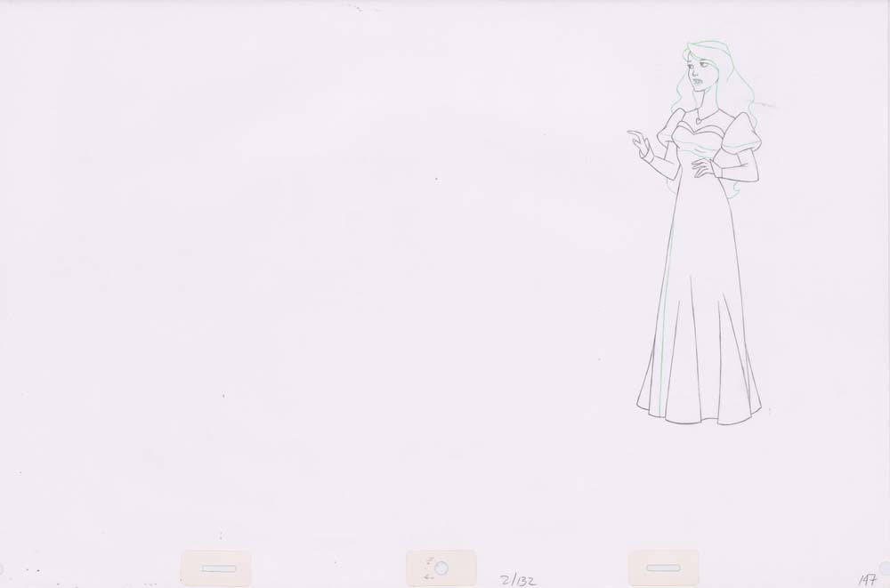Screen dimensions: 890x588
Task: Click the left rectangular peg hole
Action: coord(217,567)
